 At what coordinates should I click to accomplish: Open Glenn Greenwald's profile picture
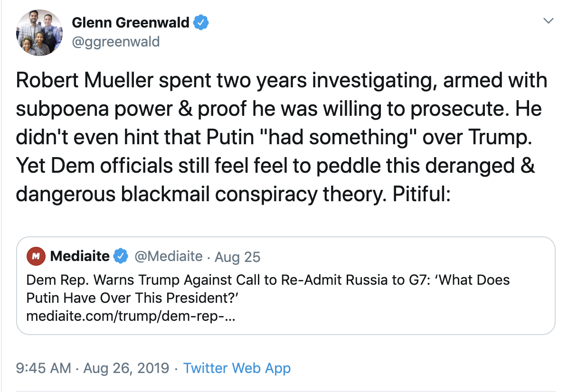(39, 33)
